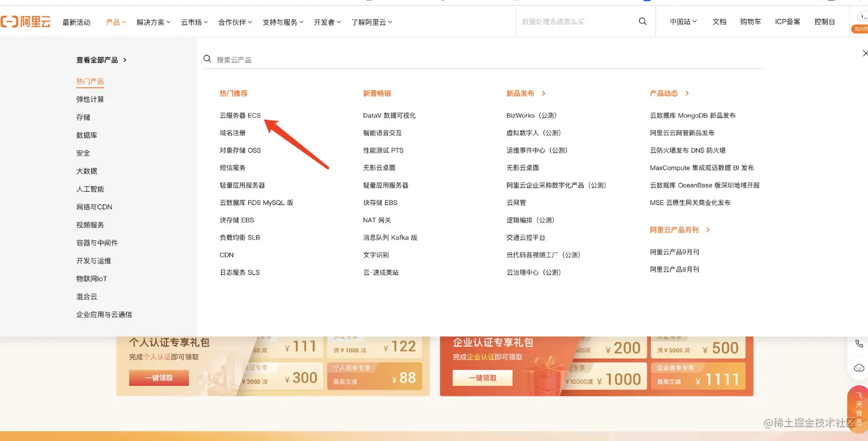Screen dimensions: 868x441
Task: Open the 中国站 region dropdown
Action: [683, 22]
